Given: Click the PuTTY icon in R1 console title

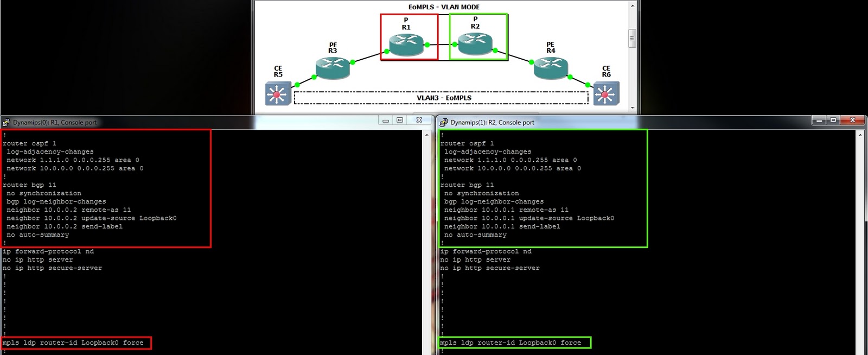Looking at the screenshot, I should 7,122.
